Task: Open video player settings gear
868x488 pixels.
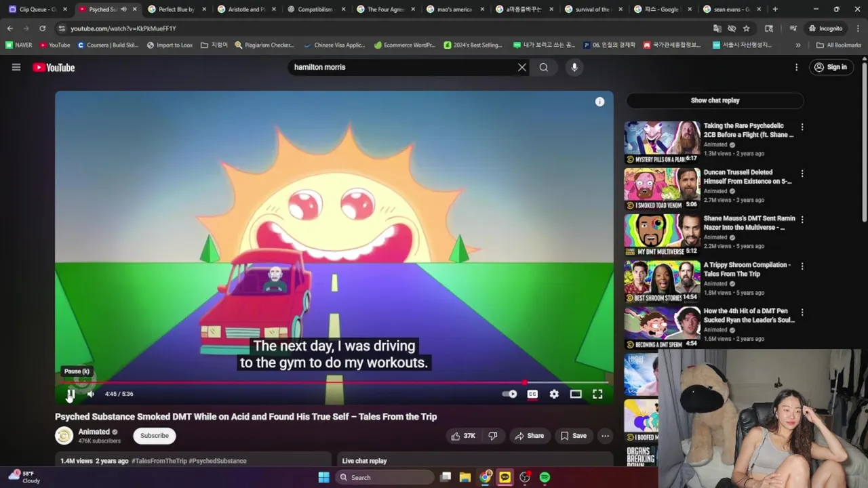Action: (x=554, y=394)
